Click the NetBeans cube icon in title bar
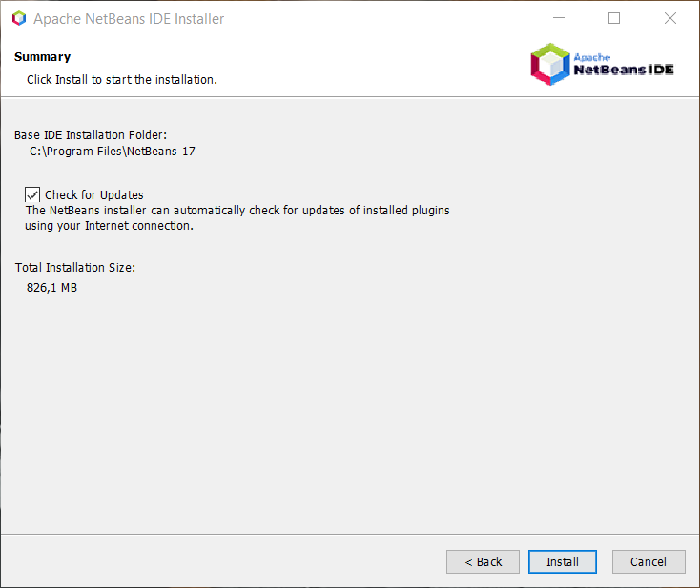The image size is (700, 588). [19, 18]
